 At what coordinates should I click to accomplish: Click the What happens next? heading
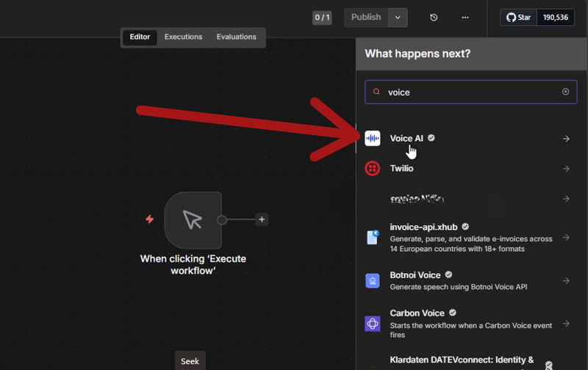point(417,54)
